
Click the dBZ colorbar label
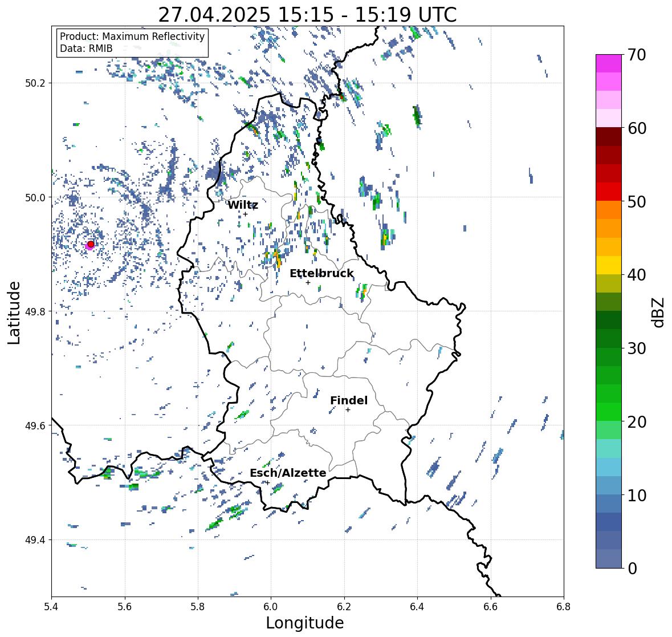point(659,313)
